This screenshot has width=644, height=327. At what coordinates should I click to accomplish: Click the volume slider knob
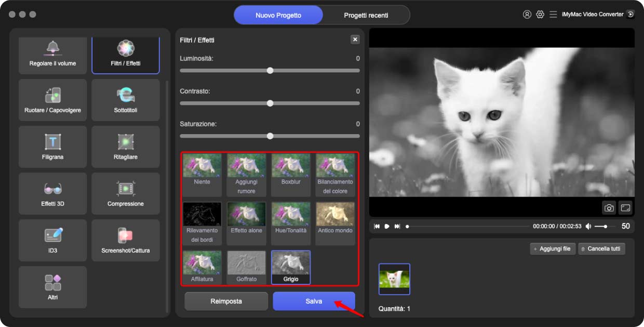point(606,227)
